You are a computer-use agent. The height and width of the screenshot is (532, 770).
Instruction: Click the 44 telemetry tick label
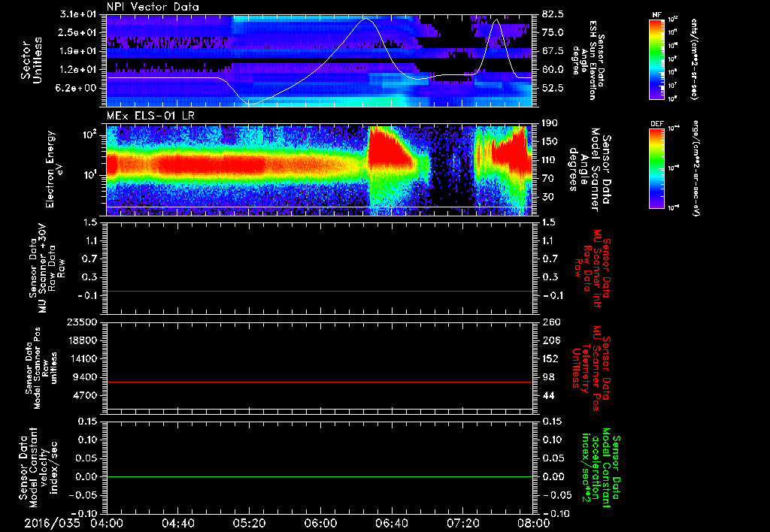548,395
